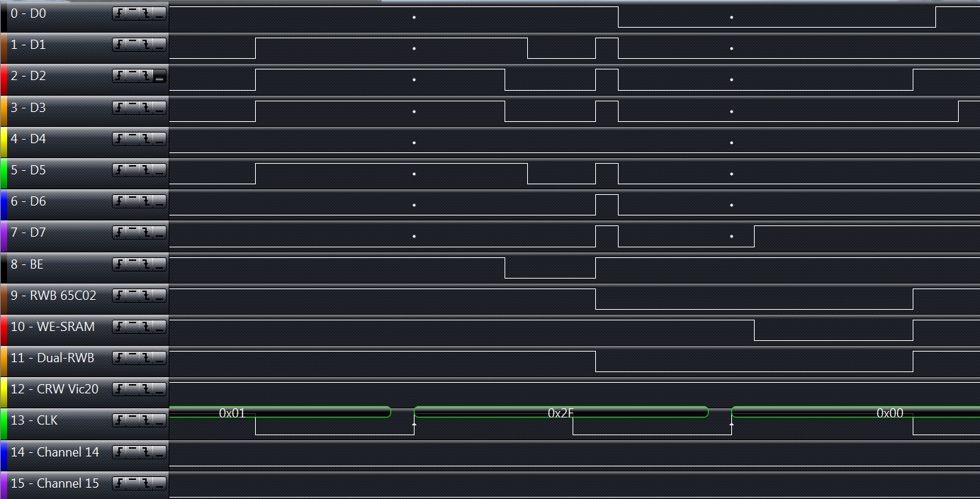The height and width of the screenshot is (499, 980).
Task: Toggle high level trigger on D7 channel
Action: (133, 233)
